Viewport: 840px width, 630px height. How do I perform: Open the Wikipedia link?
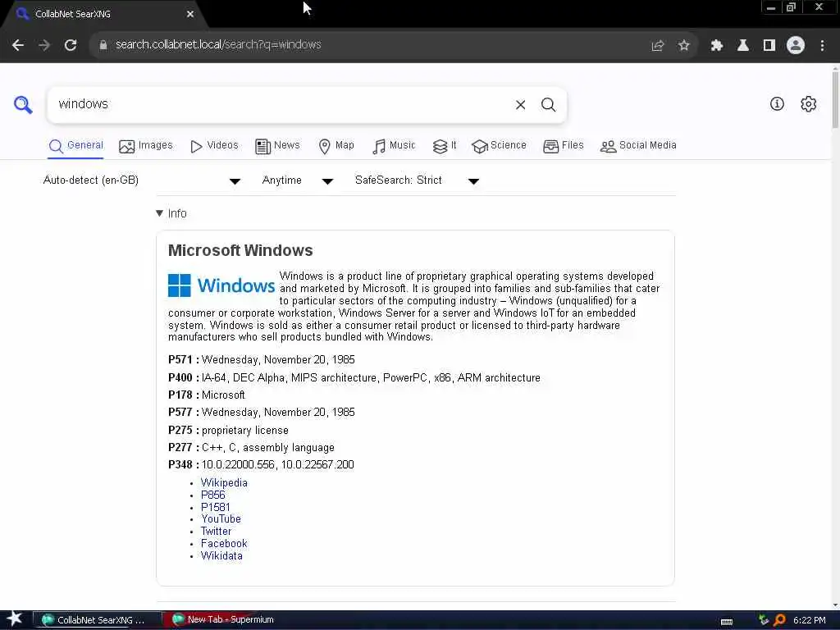pos(224,482)
